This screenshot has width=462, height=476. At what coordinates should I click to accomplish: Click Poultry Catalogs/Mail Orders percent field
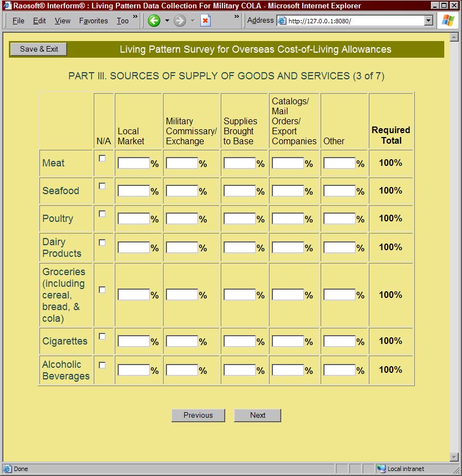[288, 218]
